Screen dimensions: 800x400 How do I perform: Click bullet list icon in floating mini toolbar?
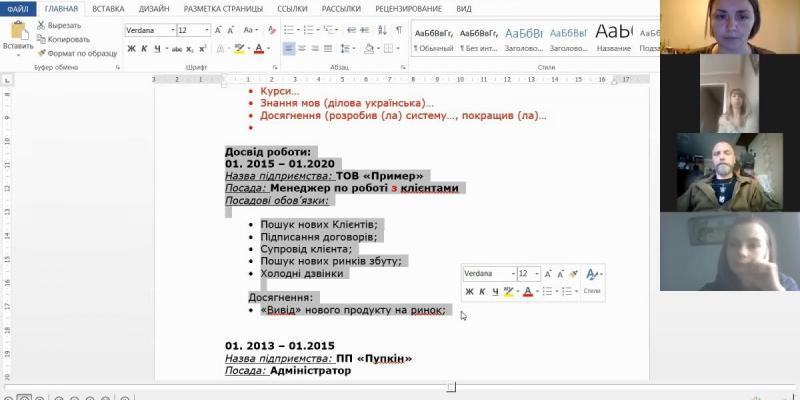(546, 292)
